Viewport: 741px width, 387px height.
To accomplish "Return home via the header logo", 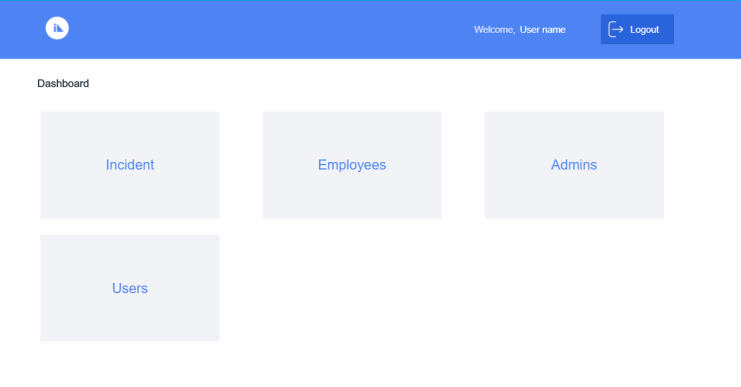I will (57, 28).
